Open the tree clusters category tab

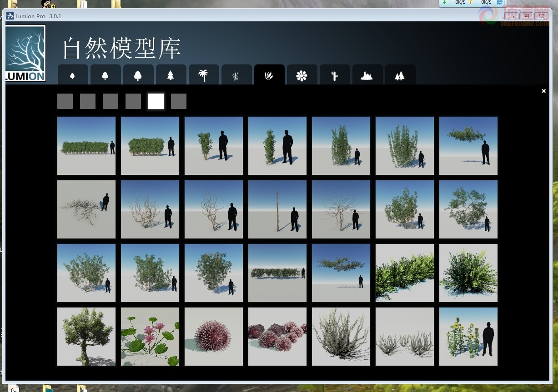point(400,75)
